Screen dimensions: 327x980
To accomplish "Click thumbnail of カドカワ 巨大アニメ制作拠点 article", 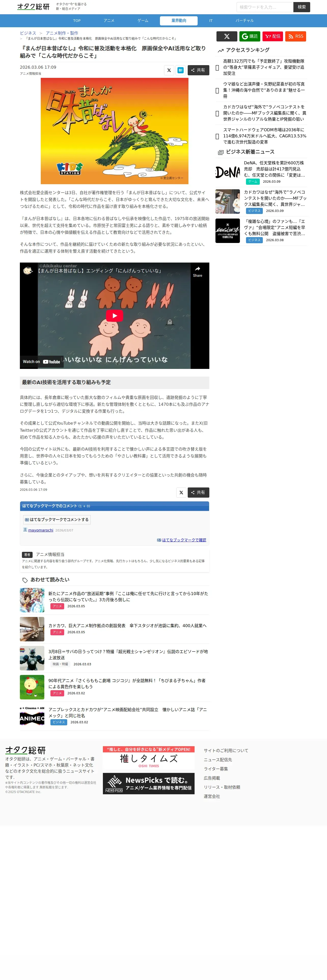I will (32, 629).
